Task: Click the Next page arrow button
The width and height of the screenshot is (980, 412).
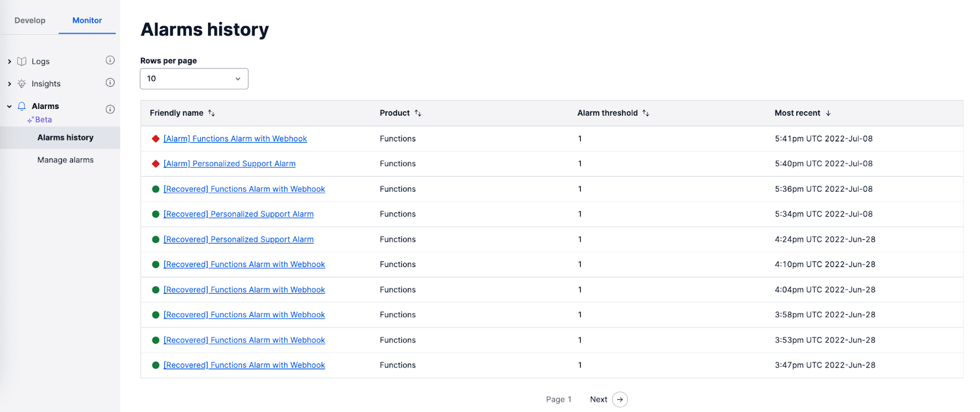Action: [x=620, y=400]
